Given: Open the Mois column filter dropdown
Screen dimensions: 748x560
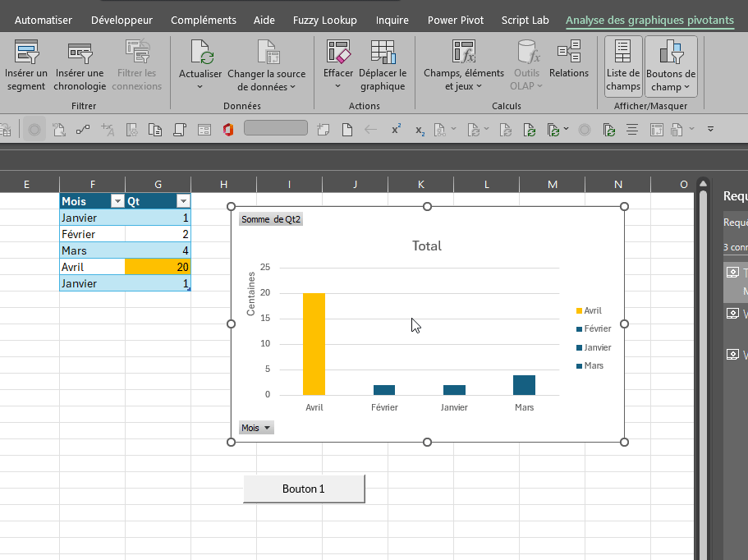Looking at the screenshot, I should tap(117, 201).
